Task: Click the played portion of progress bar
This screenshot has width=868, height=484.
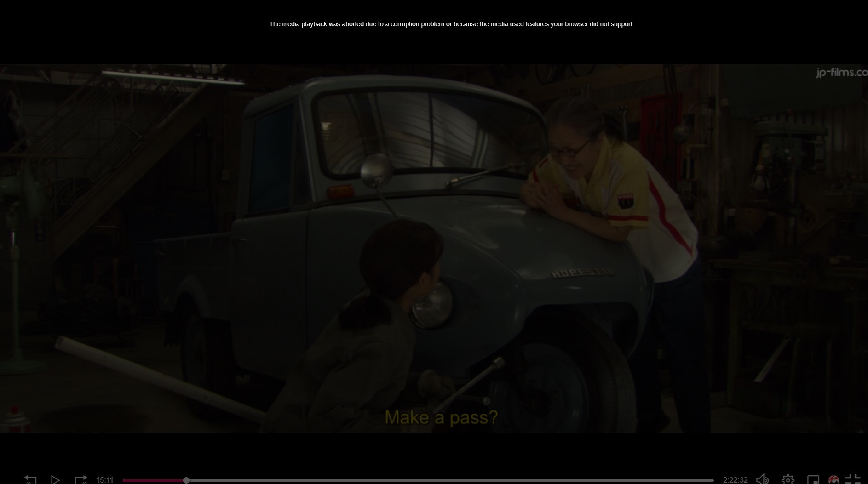Action: [x=154, y=480]
